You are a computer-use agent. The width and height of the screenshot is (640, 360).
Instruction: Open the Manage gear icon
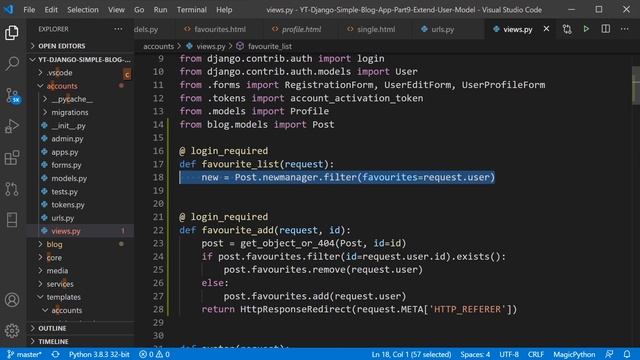click(x=12, y=331)
